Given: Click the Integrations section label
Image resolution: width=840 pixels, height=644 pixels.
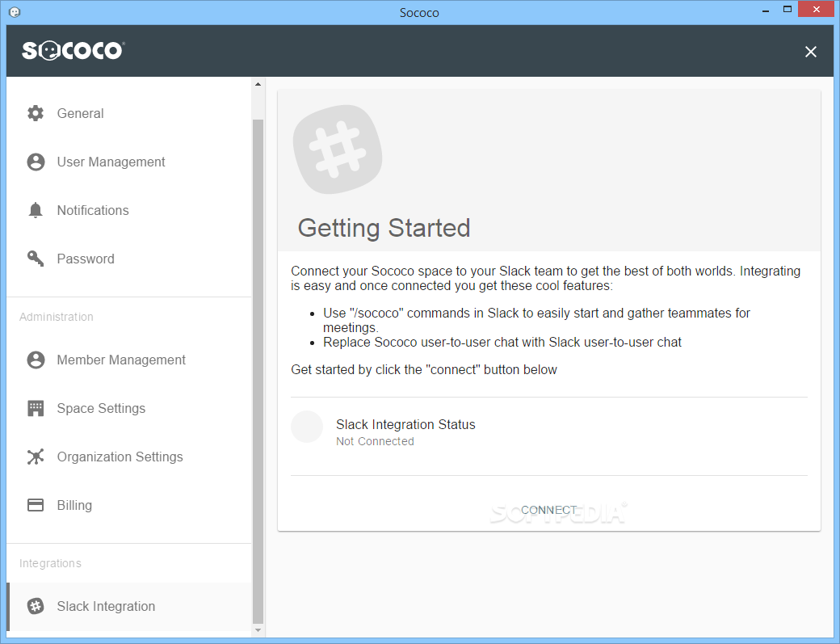Looking at the screenshot, I should coord(50,563).
